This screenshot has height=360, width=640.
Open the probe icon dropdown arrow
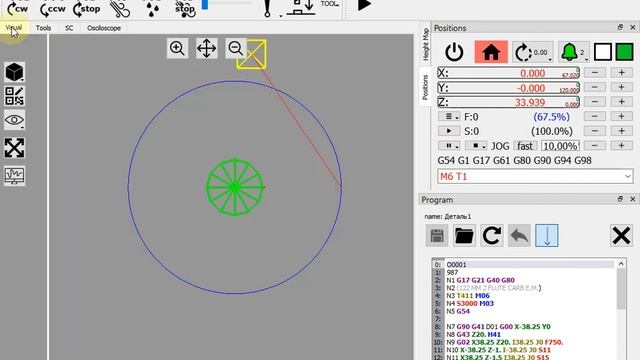tap(281, 16)
